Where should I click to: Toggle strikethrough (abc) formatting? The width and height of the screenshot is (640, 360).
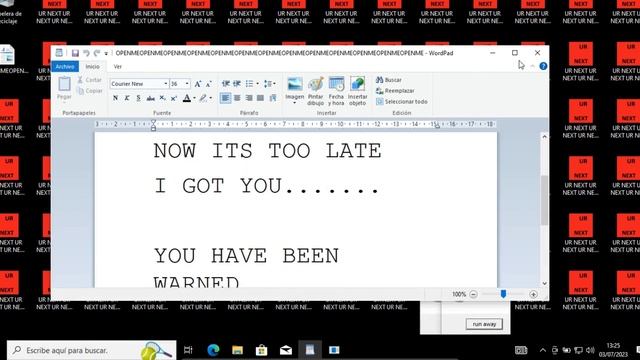tap(151, 98)
